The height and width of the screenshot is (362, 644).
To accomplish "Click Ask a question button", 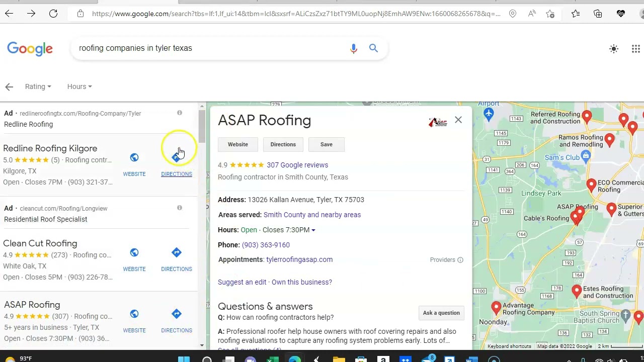I will [441, 313].
